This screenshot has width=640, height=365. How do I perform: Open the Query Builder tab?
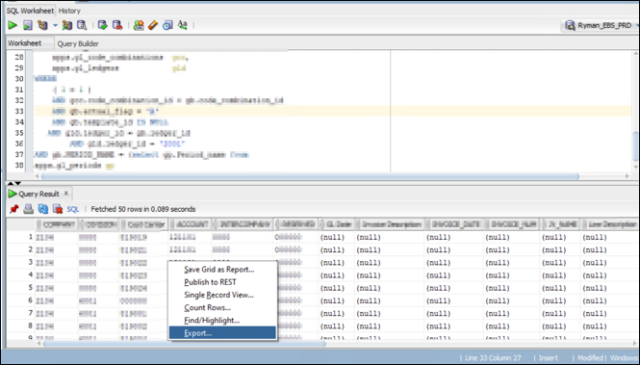pos(78,43)
